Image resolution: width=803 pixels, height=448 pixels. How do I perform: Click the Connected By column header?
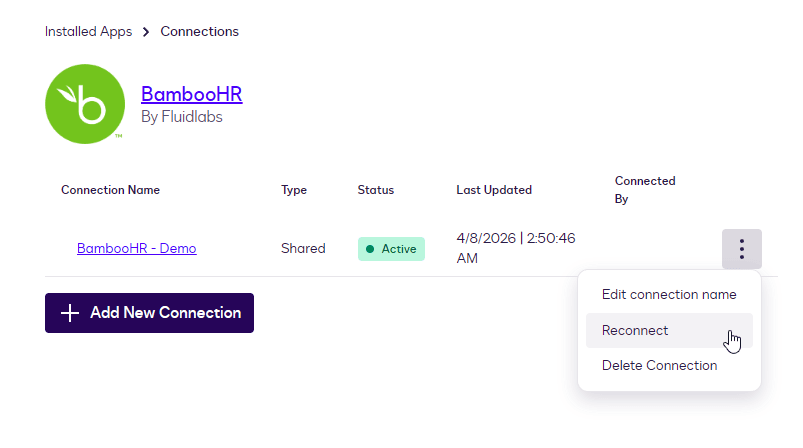pos(645,190)
